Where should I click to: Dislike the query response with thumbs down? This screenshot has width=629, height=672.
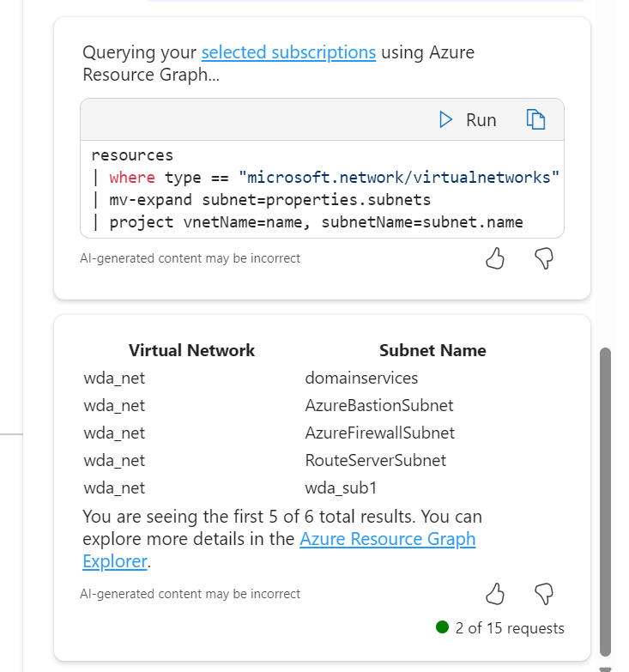pyautogui.click(x=543, y=258)
